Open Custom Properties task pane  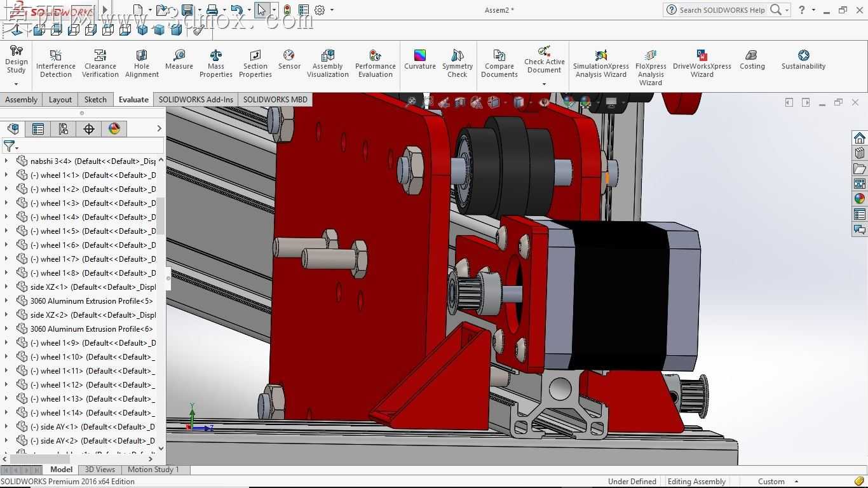860,214
